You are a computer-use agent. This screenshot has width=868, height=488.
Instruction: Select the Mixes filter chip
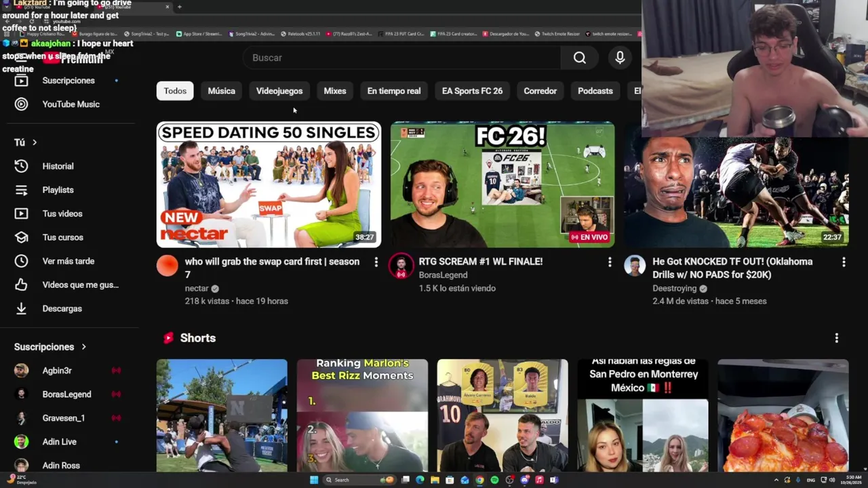point(335,91)
